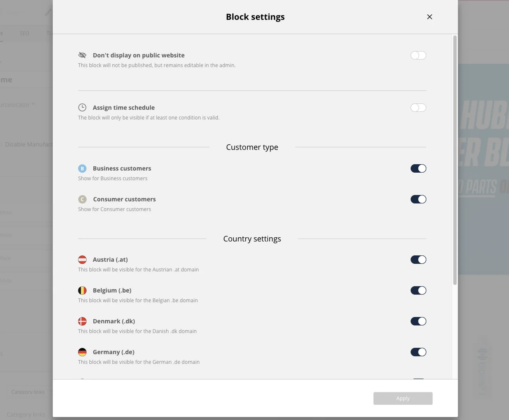This screenshot has height=420, width=509.
Task: Switch off Consumer customers toggle
Action: [418, 199]
